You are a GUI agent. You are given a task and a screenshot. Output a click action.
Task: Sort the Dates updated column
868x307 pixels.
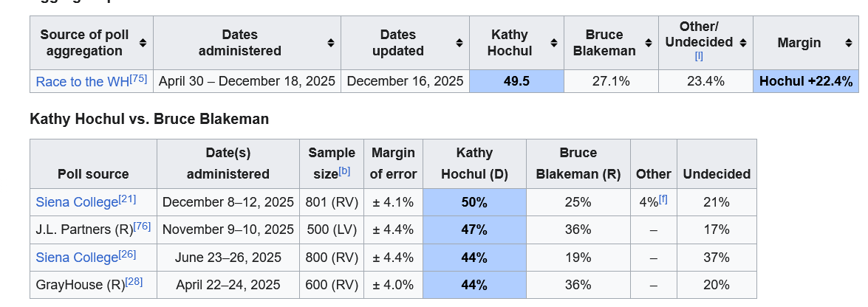click(x=459, y=43)
